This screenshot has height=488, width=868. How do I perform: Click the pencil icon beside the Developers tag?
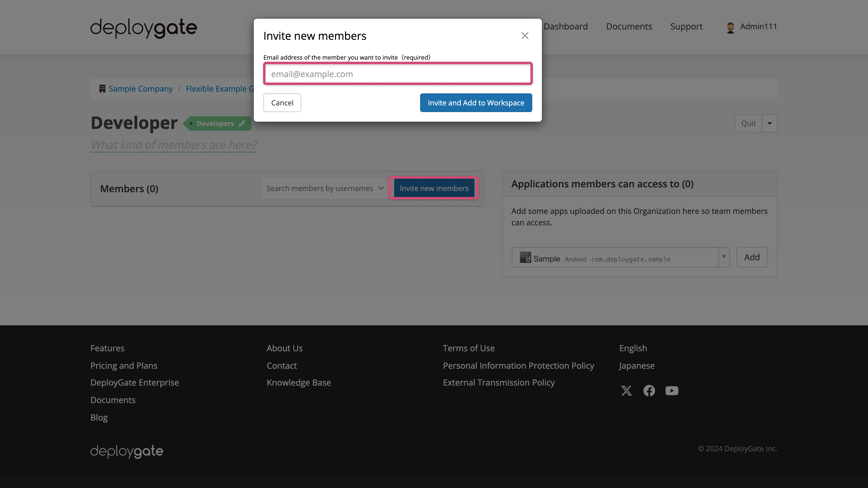(x=242, y=123)
